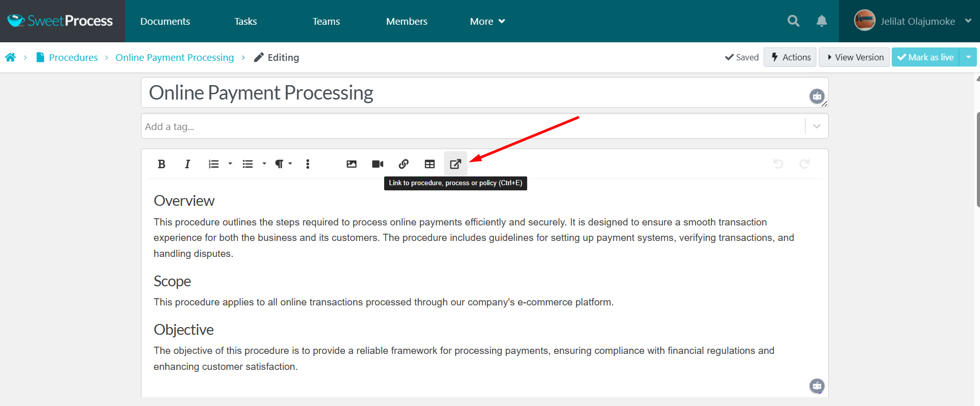The height and width of the screenshot is (406, 980).
Task: Click the Scope heading text
Action: pos(172,281)
